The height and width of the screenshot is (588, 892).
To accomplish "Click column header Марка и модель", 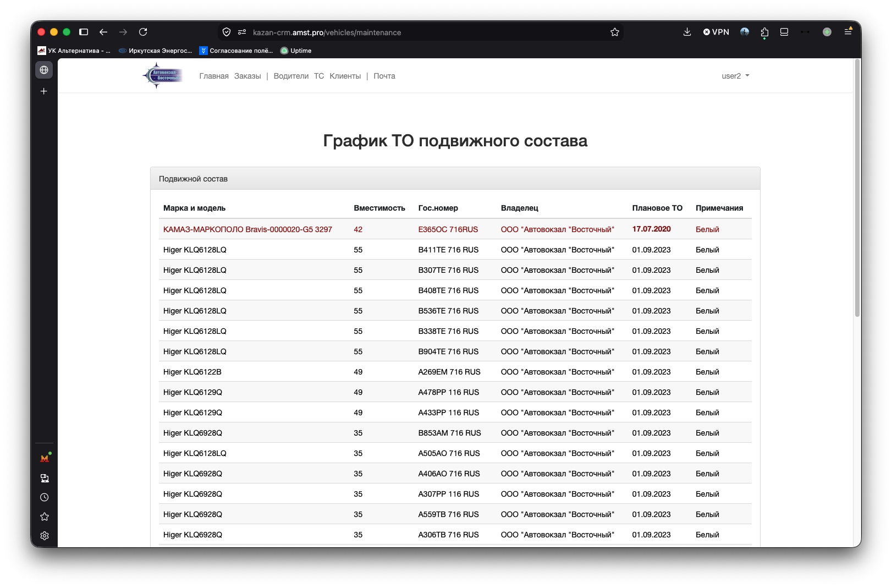I will coord(194,208).
